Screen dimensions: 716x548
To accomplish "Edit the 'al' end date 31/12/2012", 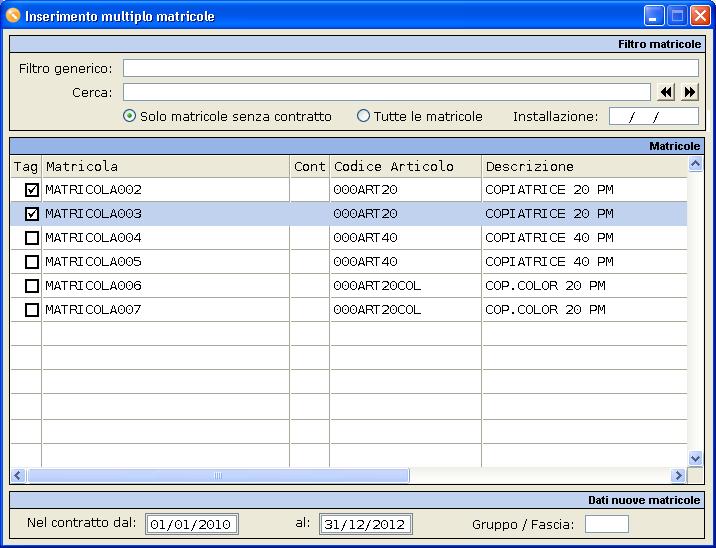I will [366, 524].
